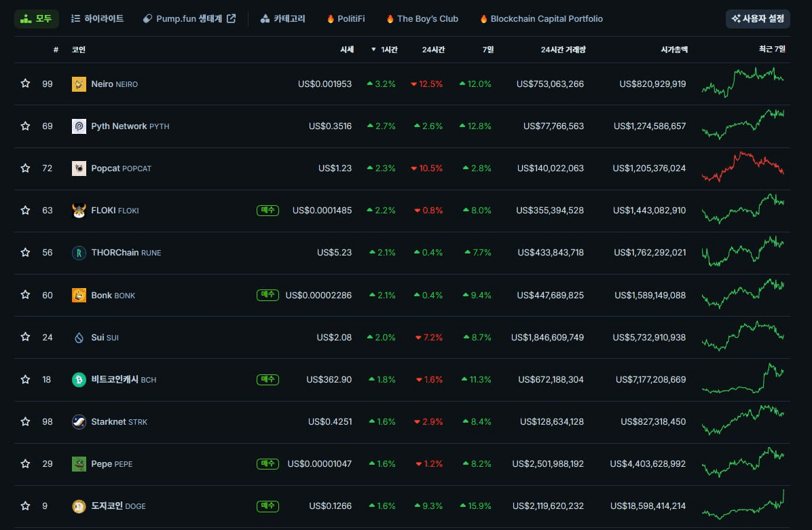Screen dimensions: 812x530
Task: Sort by the 24시간 거래량 column header
Action: pos(563,50)
